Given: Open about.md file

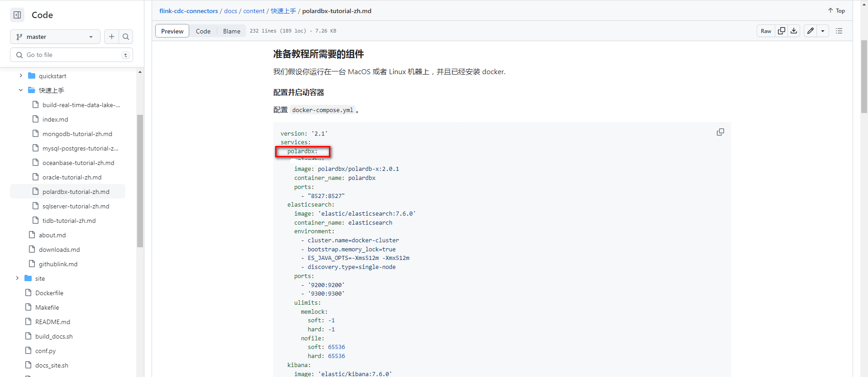Looking at the screenshot, I should [52, 235].
